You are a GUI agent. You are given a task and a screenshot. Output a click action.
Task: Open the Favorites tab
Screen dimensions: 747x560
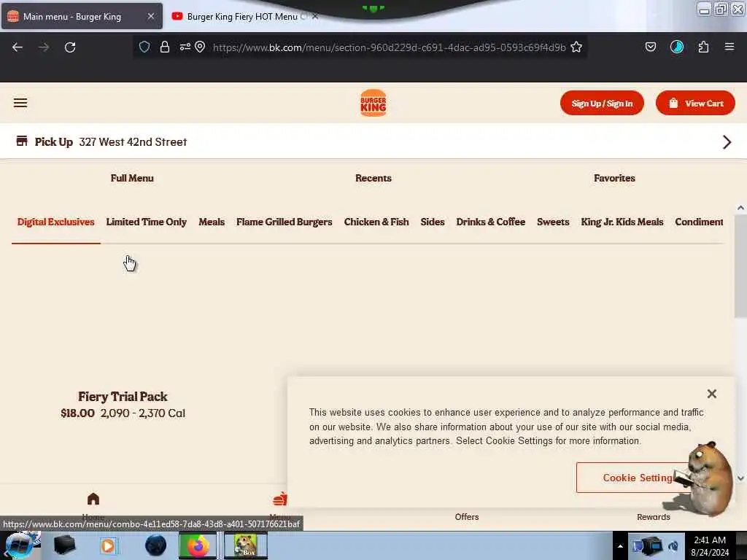614,178
